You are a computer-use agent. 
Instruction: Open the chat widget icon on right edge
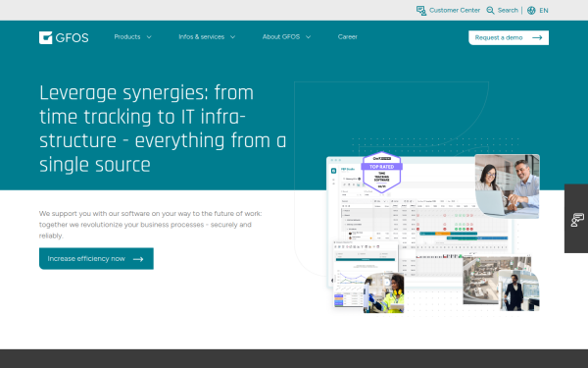577,220
